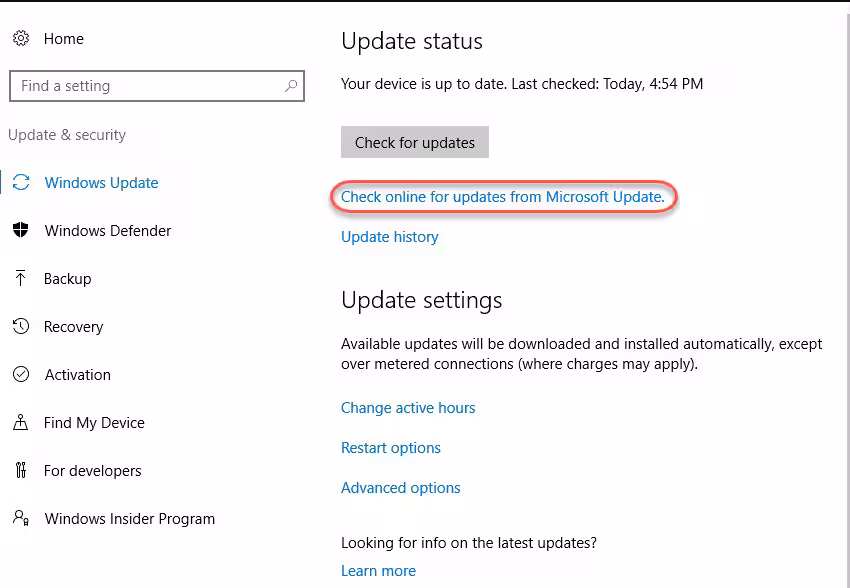The image size is (850, 588).
Task: Select Windows Insider Program in sidebar
Action: [130, 519]
